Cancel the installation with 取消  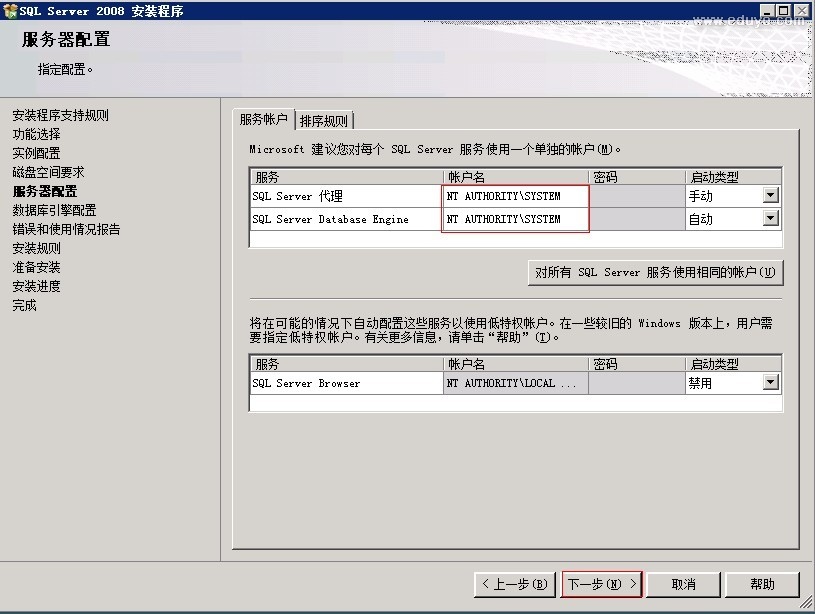[684, 584]
